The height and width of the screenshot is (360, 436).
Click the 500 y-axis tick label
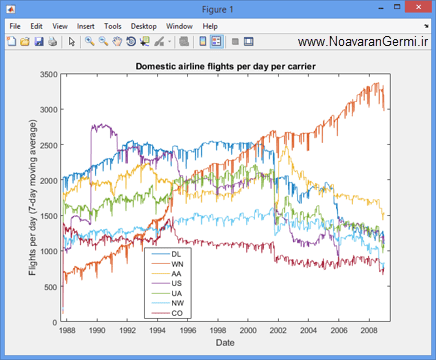click(x=51, y=287)
